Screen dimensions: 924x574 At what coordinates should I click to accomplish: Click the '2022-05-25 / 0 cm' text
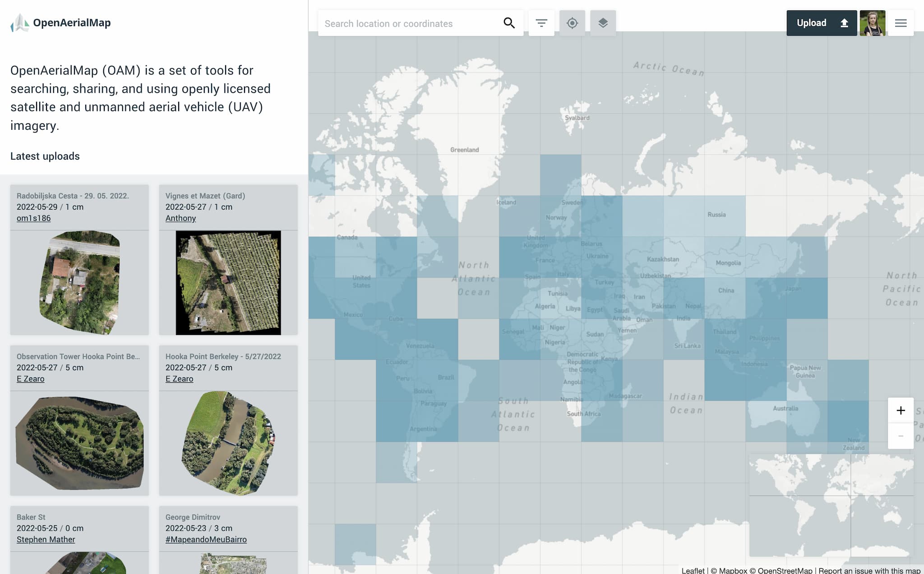50,528
